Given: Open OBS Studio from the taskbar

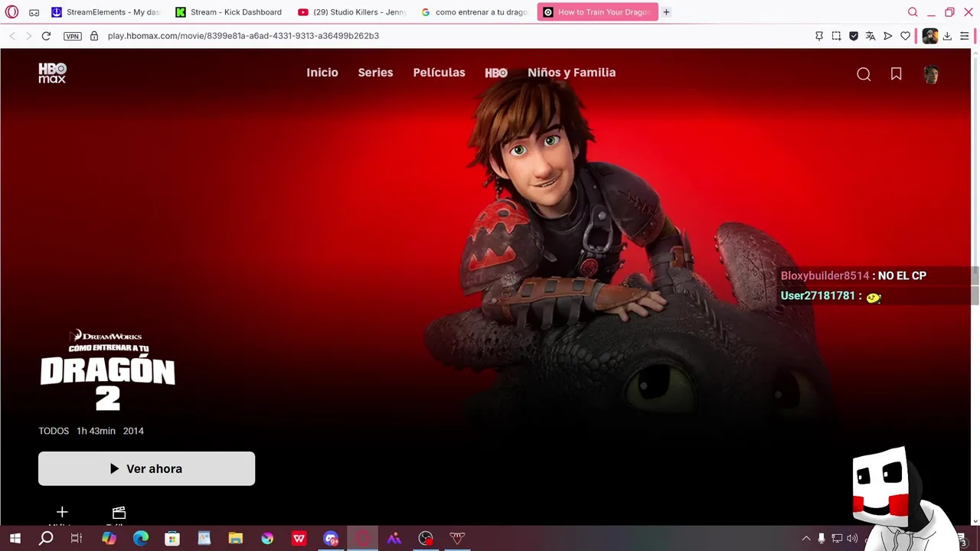Looking at the screenshot, I should coord(426,539).
